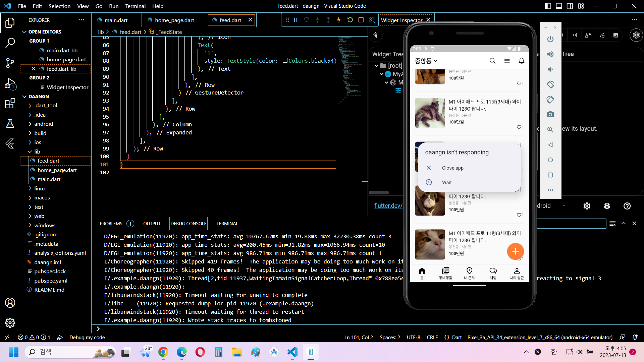Expand the test folder
Screen dimensions: 644x362
coord(39,207)
